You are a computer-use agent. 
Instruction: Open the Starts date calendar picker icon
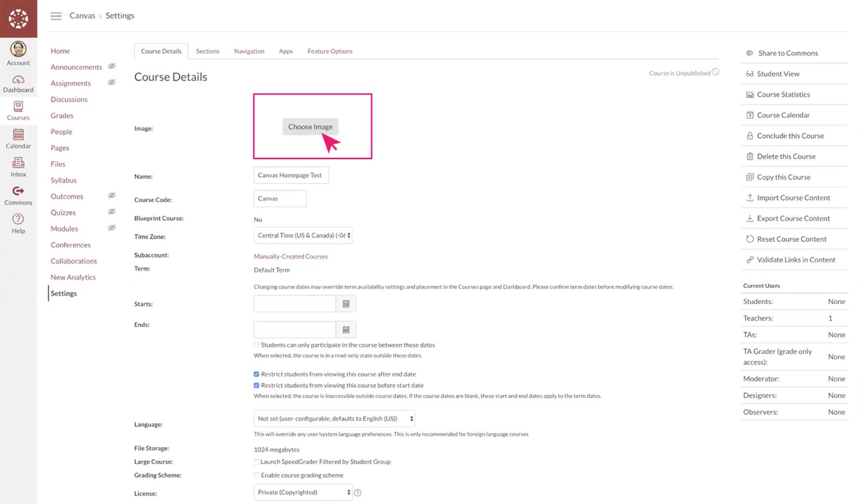[x=346, y=304]
